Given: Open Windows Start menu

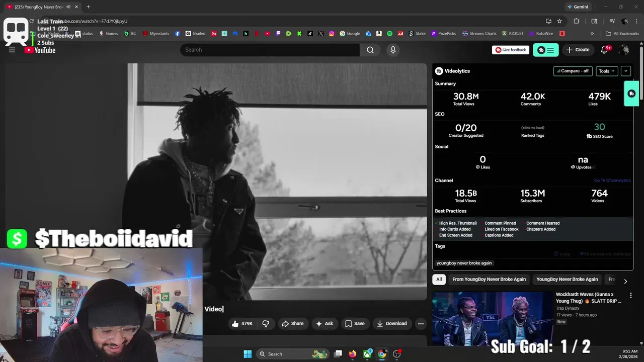Looking at the screenshot, I should pyautogui.click(x=248, y=354).
